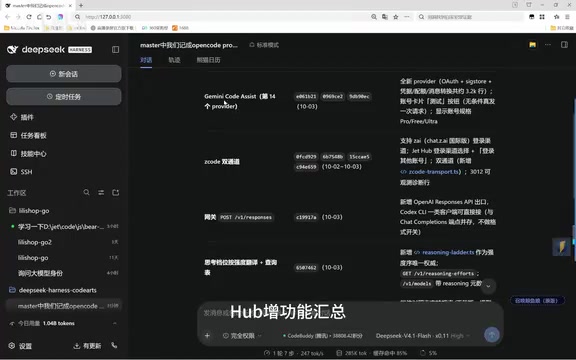Click commit hash e061b21
Image resolution: width=576 pixels, height=360 pixels.
click(x=306, y=97)
